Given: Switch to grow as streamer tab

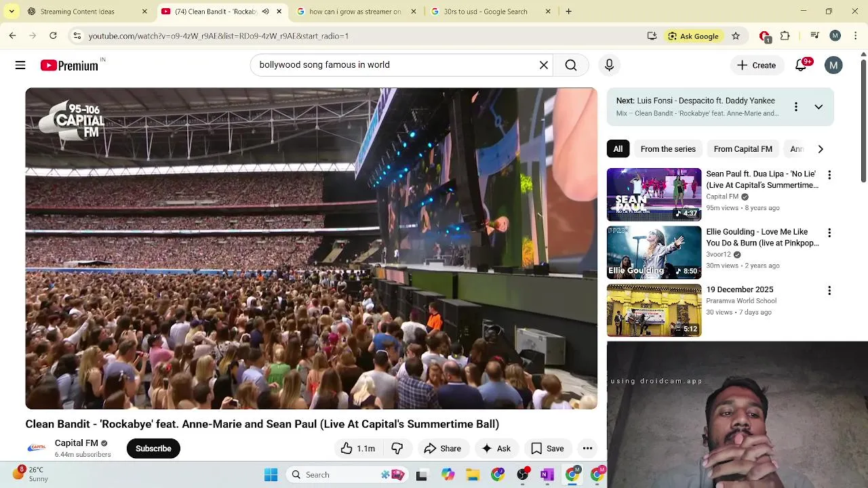Looking at the screenshot, I should click(355, 12).
